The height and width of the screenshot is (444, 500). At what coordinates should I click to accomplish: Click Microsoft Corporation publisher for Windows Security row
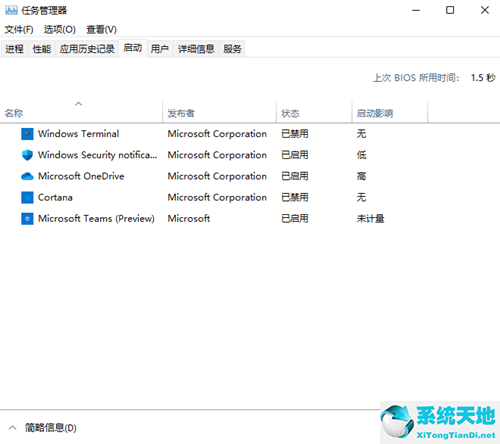217,155
